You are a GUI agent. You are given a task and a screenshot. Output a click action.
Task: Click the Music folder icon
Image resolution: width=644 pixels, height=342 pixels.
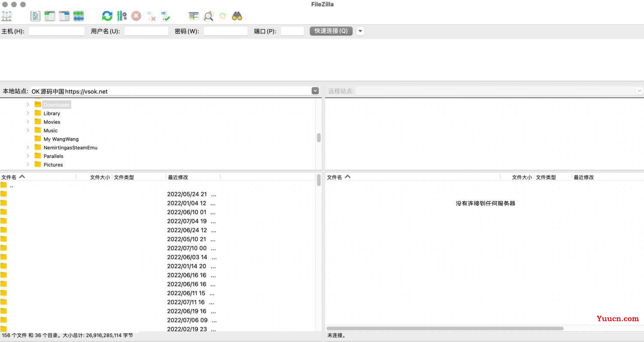[38, 130]
